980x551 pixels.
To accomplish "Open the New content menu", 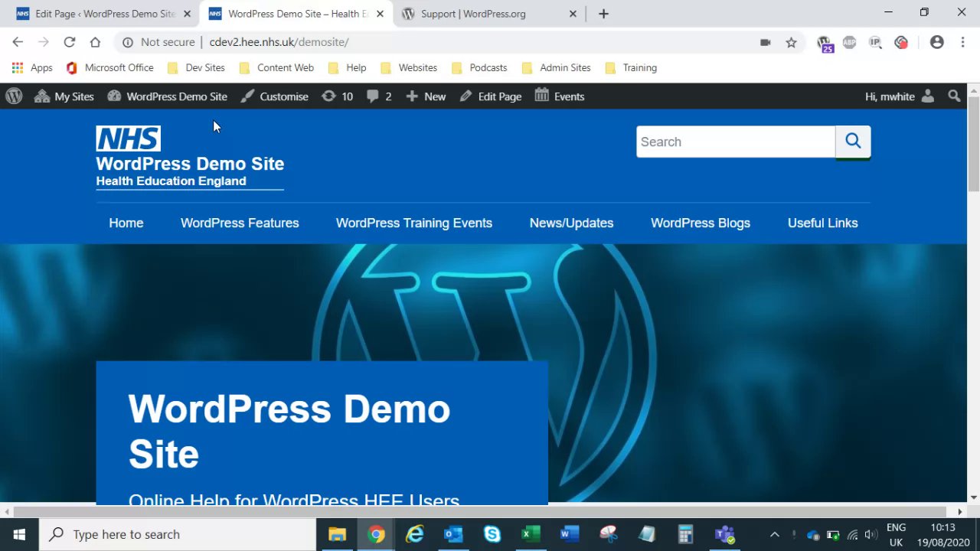I will tap(426, 96).
